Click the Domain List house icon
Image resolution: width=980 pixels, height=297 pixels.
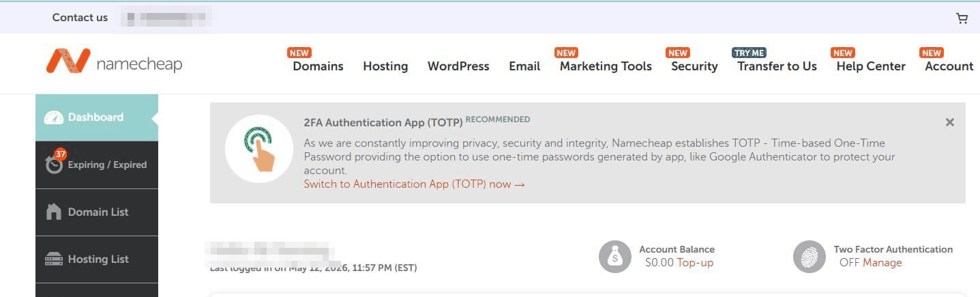pos(53,212)
